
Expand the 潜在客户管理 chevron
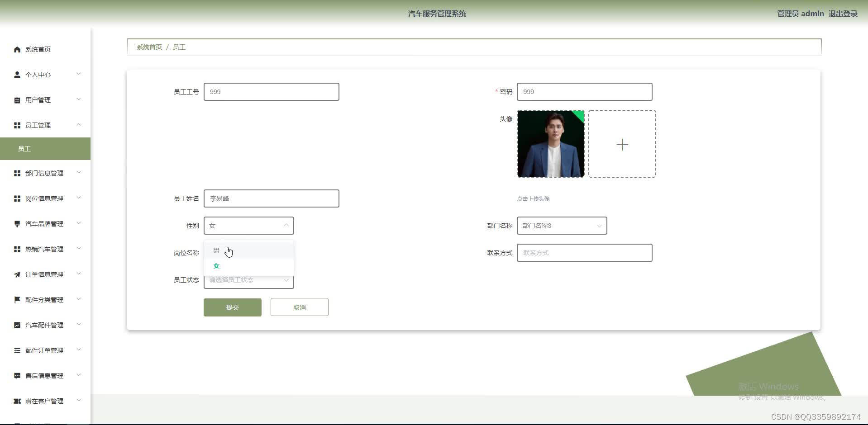[79, 401]
